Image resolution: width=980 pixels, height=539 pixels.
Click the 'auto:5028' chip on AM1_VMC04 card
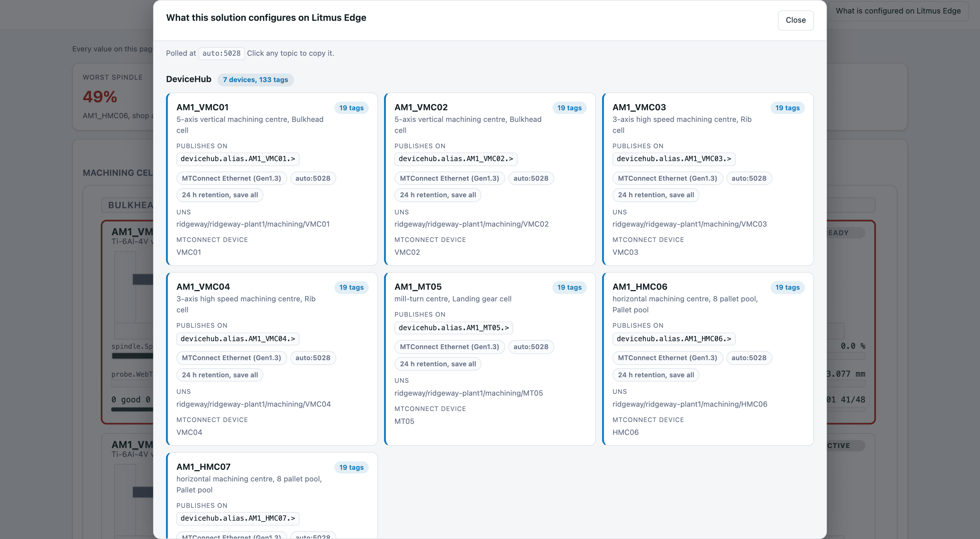point(313,358)
